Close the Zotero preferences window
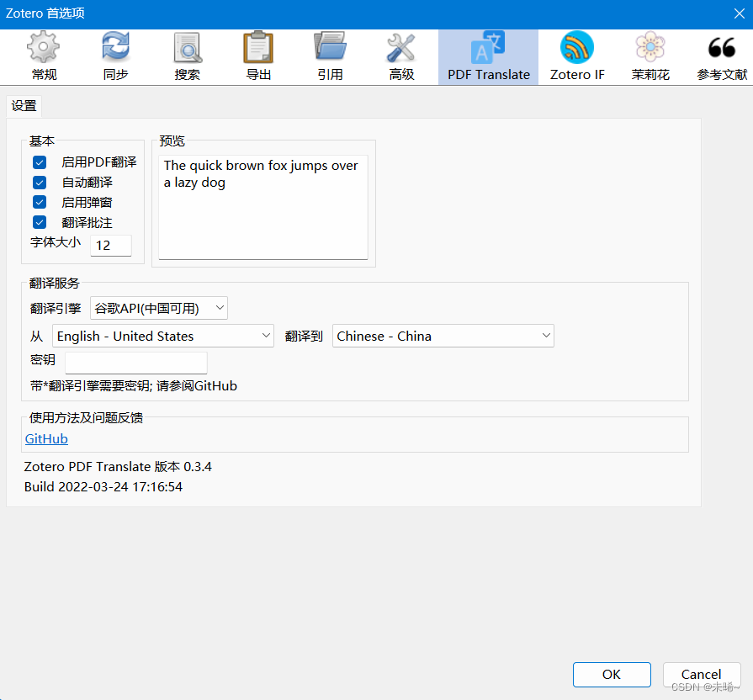753x700 pixels. tap(739, 13)
